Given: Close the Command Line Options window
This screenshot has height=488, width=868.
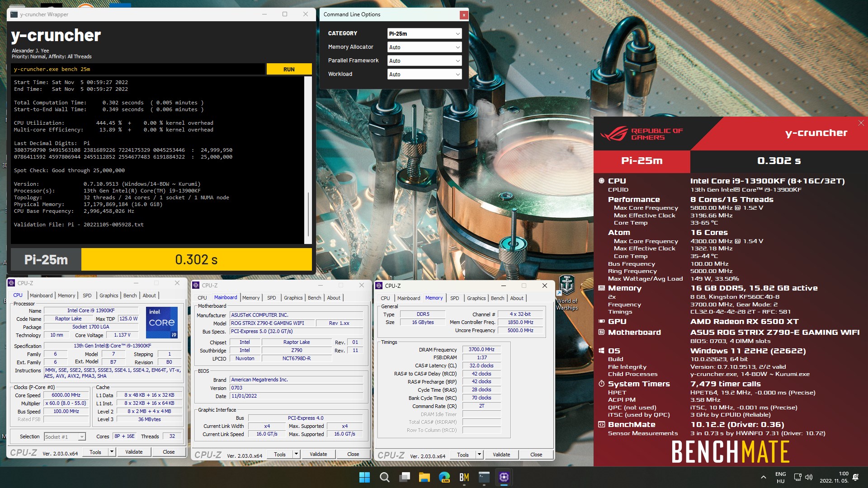Looking at the screenshot, I should 463,15.
